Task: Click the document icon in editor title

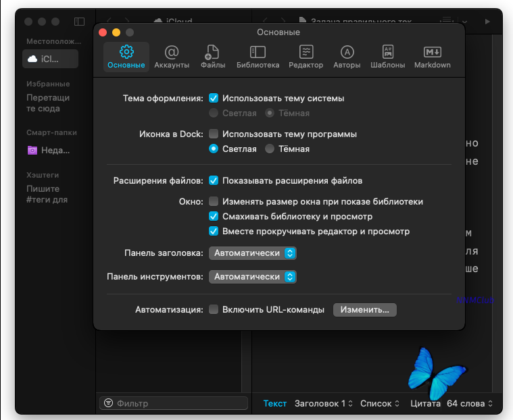Action: 303,20
